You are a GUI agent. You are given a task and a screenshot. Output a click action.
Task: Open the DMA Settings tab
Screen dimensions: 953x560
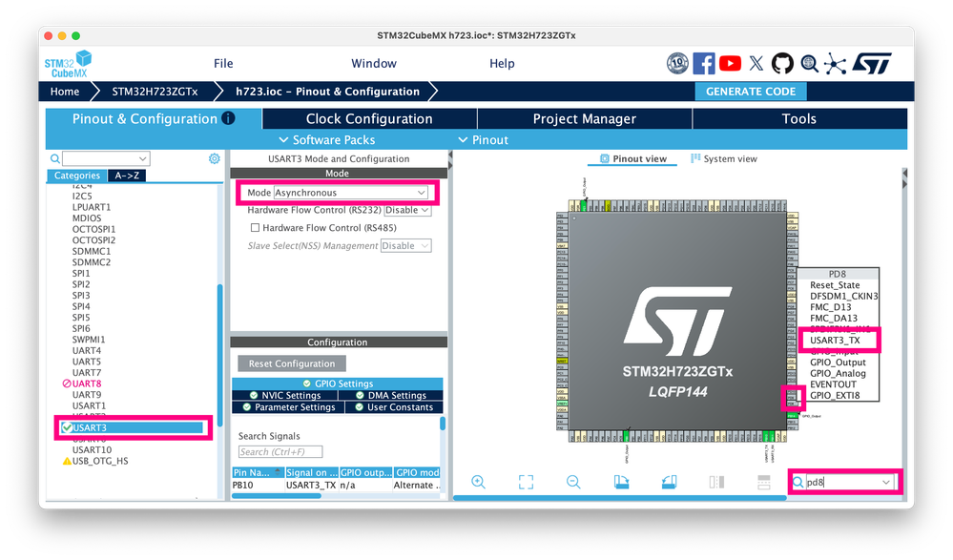(x=391, y=395)
